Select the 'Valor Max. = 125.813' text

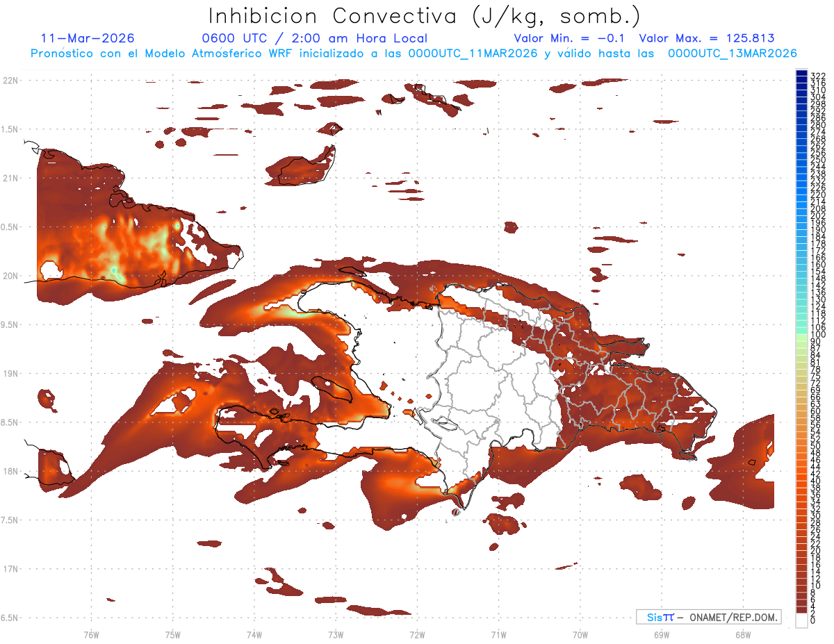pyautogui.click(x=706, y=38)
